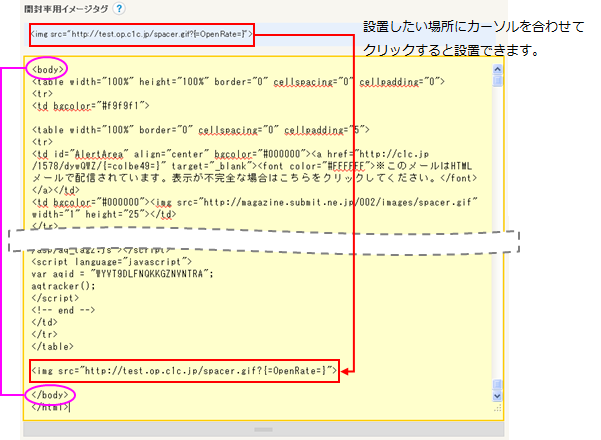601x440 pixels.
Task: Click the line 'width="1" height="25"></td>'
Action: click(104, 214)
